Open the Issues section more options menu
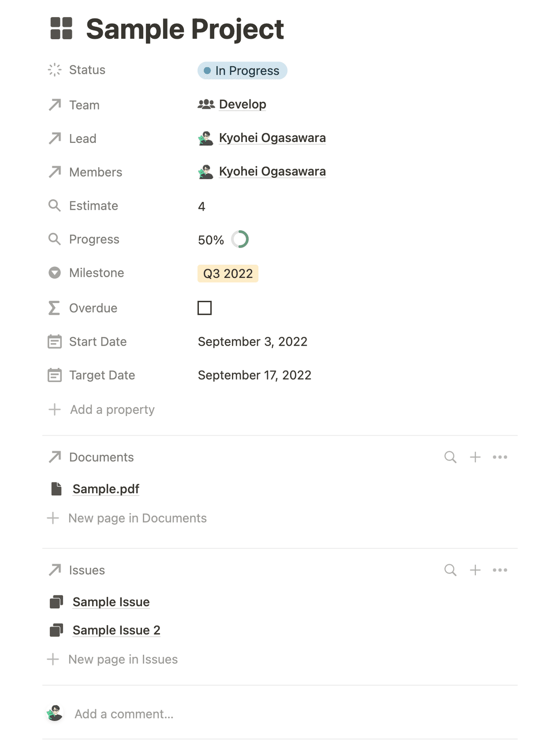Screen dimensions: 560x750 pos(500,570)
